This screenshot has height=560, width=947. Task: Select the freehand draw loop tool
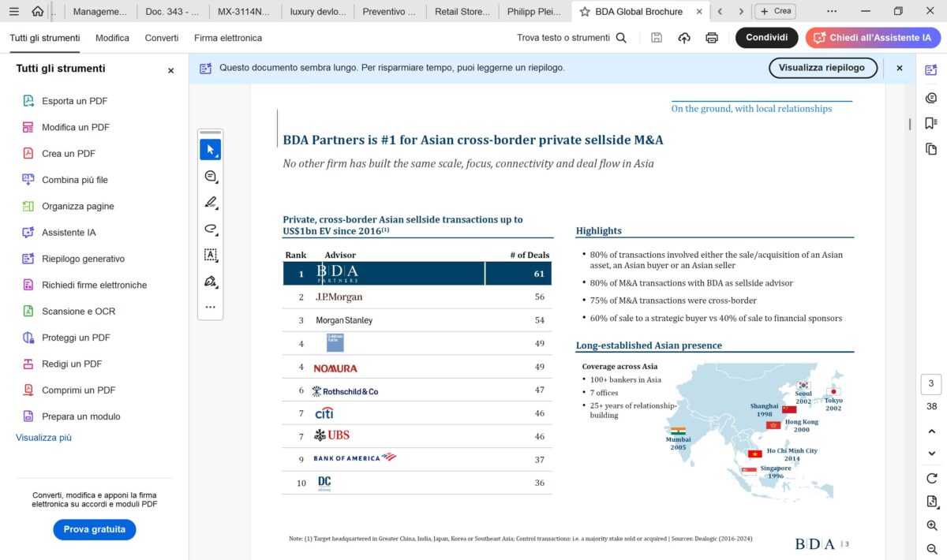tap(210, 229)
